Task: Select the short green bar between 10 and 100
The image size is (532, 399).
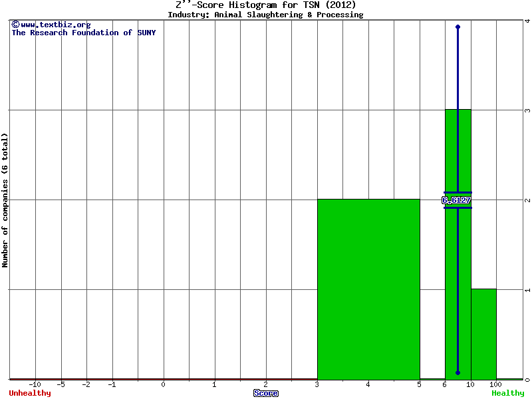Action: (483, 334)
